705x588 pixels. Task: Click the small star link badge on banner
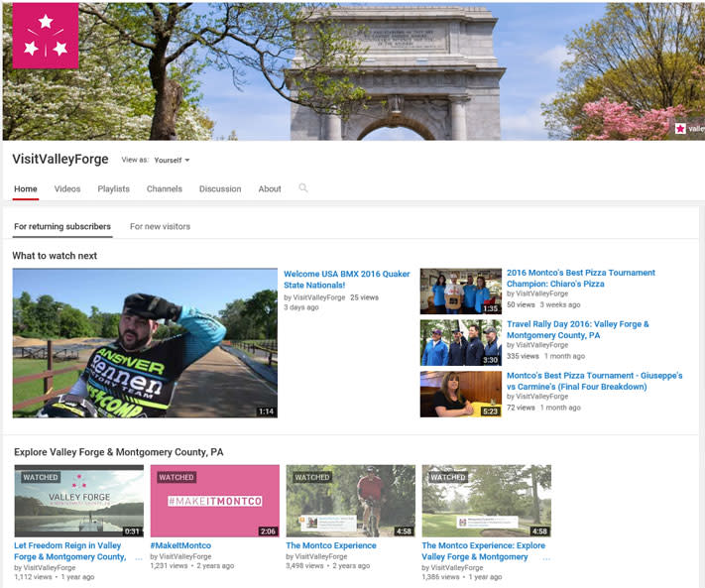pos(680,129)
